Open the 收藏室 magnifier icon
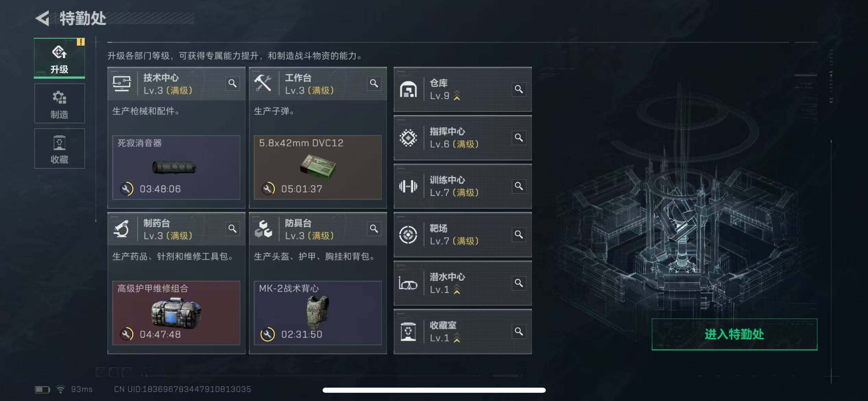Image resolution: width=868 pixels, height=401 pixels. point(519,331)
